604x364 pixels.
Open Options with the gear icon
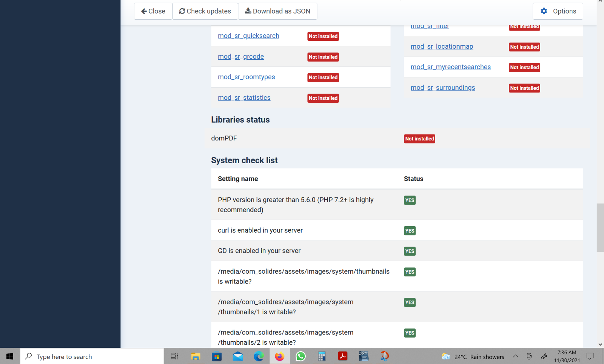click(558, 11)
